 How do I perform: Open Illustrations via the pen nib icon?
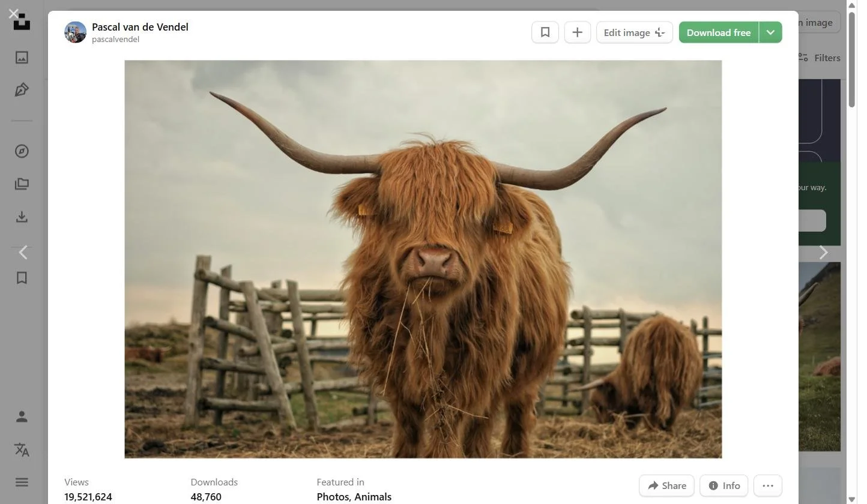(22, 89)
